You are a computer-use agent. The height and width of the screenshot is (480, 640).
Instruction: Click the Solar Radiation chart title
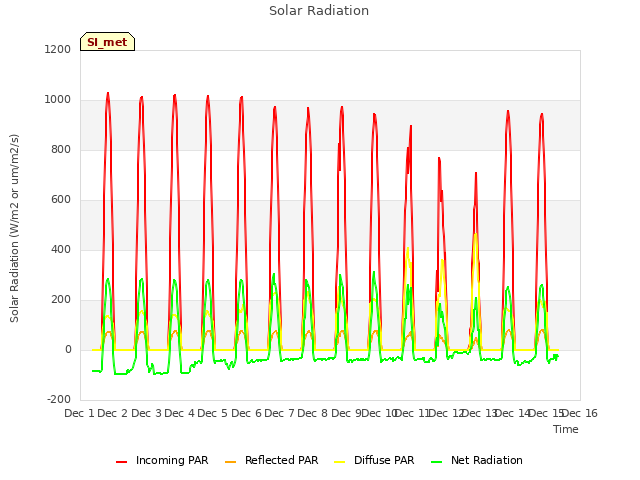[x=319, y=11]
